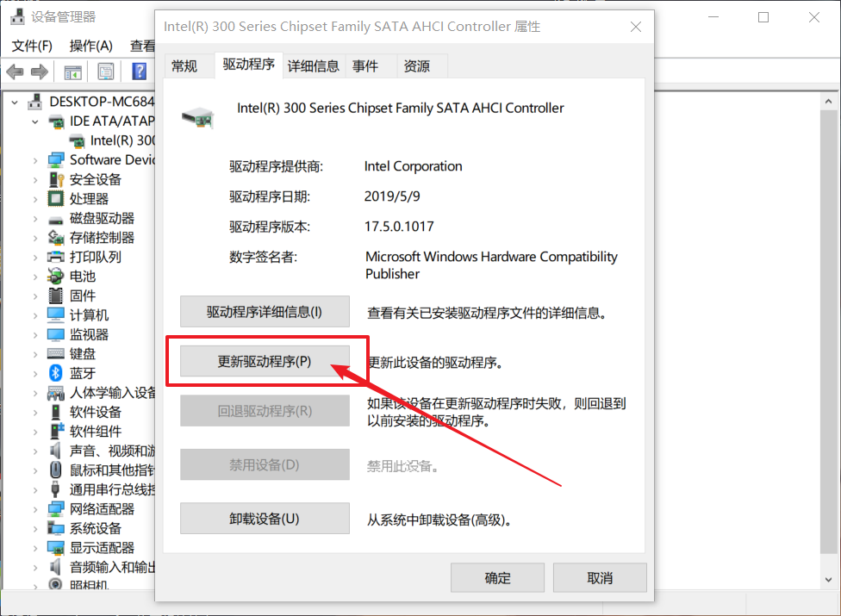
Task: Click the Device Manager scrollbar down arrow
Action: 829,580
